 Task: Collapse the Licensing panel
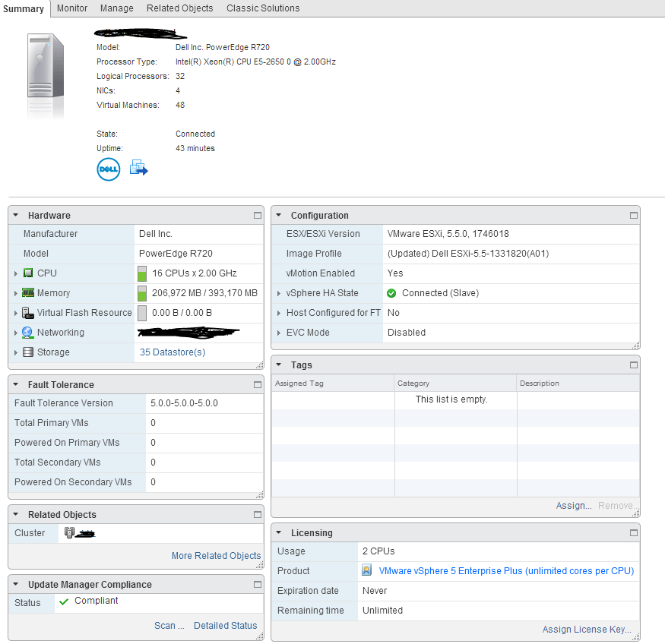pyautogui.click(x=279, y=532)
